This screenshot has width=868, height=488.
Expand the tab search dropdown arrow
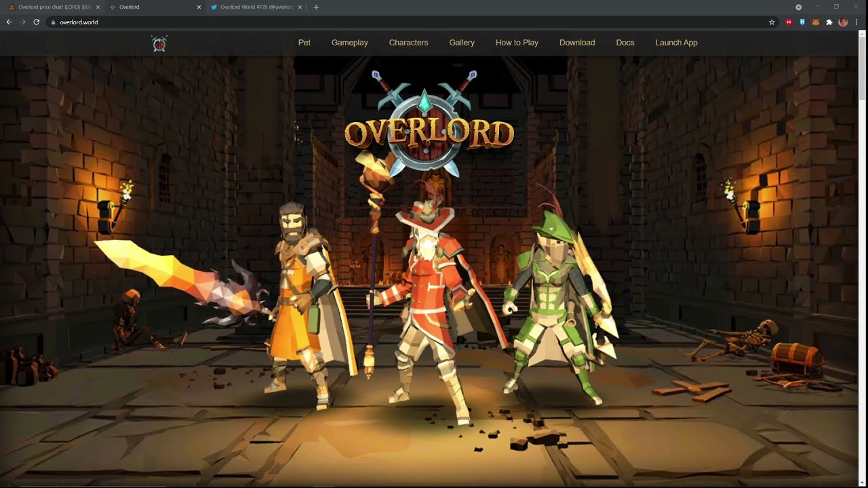pyautogui.click(x=798, y=7)
